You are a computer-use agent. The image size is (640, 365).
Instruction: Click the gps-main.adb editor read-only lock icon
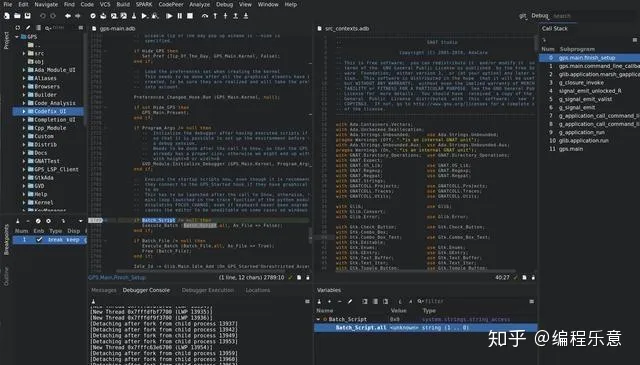coord(308,278)
